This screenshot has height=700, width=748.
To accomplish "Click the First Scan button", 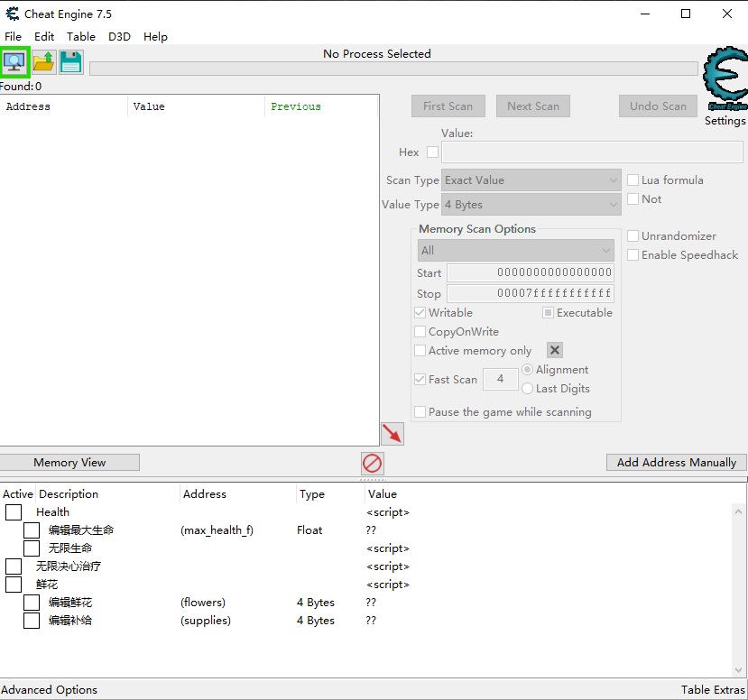I will click(x=448, y=106).
